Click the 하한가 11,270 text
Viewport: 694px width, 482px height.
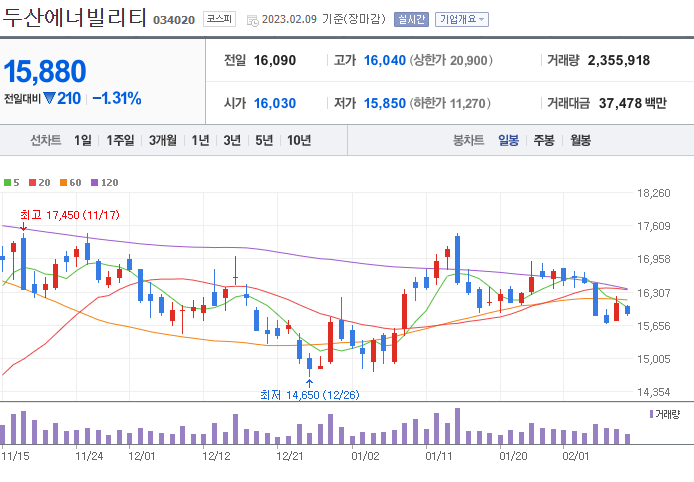pos(450,103)
